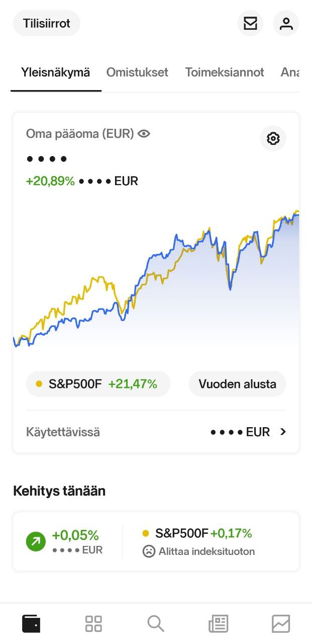Toggle equity visibility with the eye icon
Viewport: 312px width, 644px height.
coord(144,133)
